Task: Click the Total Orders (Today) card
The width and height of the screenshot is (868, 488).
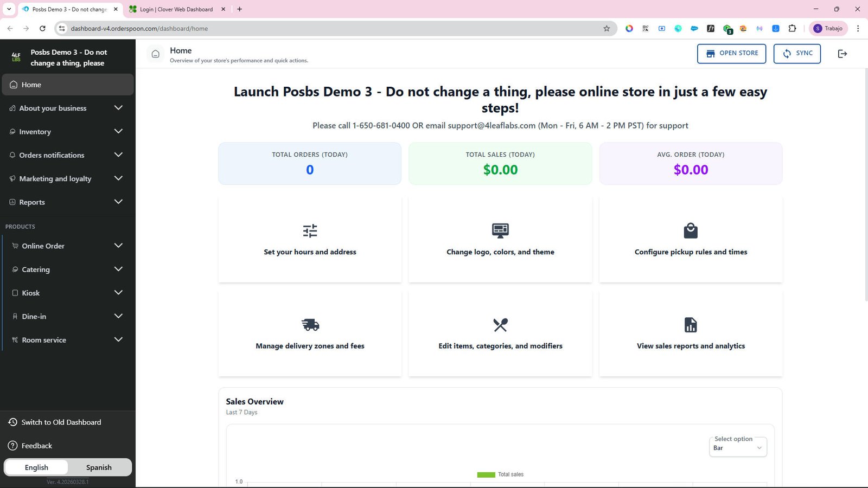Action: [x=310, y=163]
